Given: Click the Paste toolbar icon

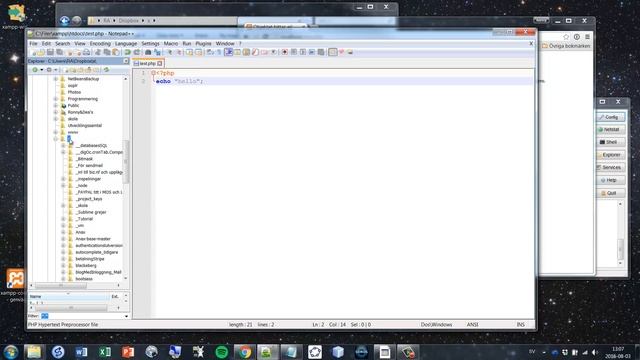Looking at the screenshot, I should 116,52.
